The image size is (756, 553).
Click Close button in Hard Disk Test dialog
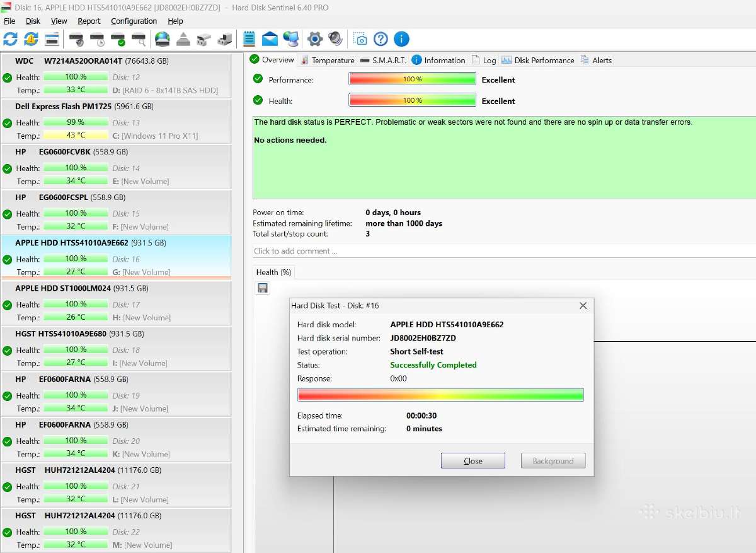coord(473,461)
